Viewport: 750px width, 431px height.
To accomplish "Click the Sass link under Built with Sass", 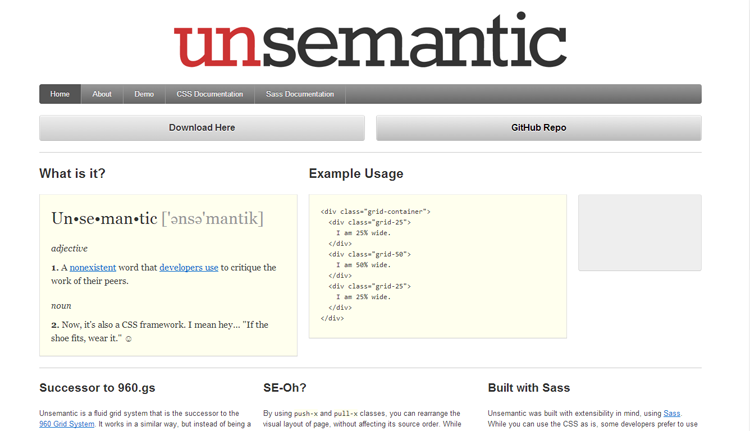I will (672, 413).
